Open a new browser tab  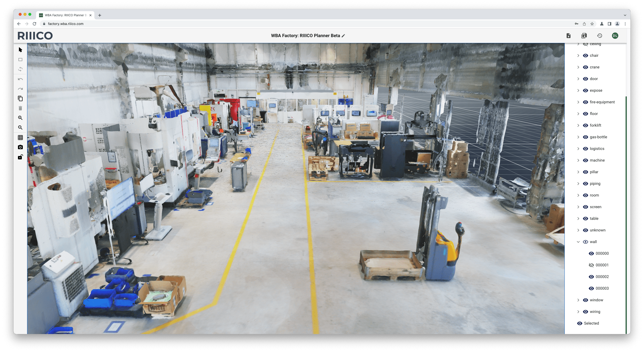pos(99,15)
